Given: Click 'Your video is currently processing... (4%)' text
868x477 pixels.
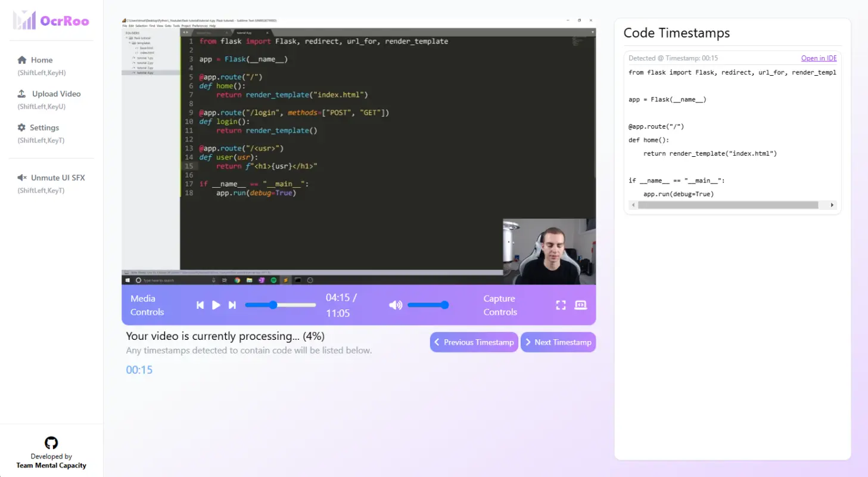Looking at the screenshot, I should pyautogui.click(x=225, y=336).
